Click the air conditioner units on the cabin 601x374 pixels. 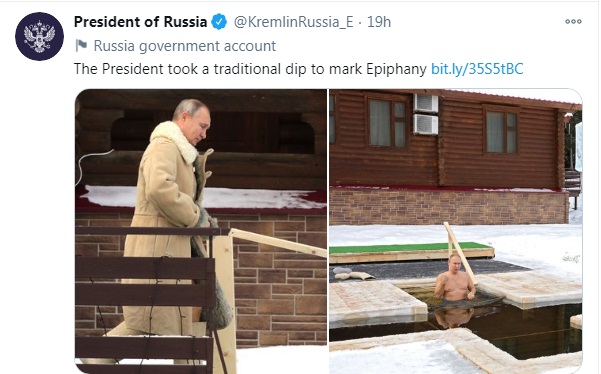coord(425,114)
